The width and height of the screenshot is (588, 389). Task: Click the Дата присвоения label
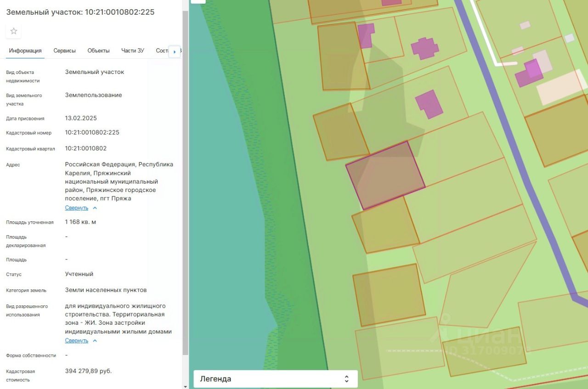(x=25, y=118)
